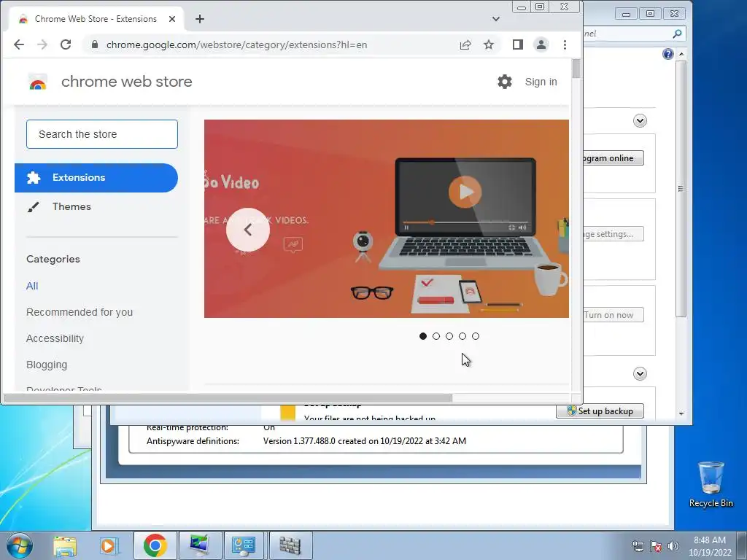Open the Recycle Bin desktop icon
The height and width of the screenshot is (560, 747).
tap(711, 485)
